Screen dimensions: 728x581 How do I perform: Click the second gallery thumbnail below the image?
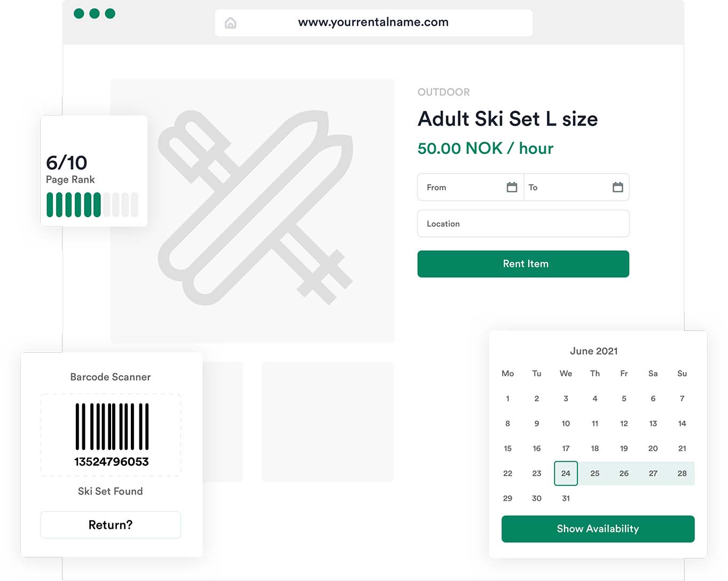coord(327,422)
